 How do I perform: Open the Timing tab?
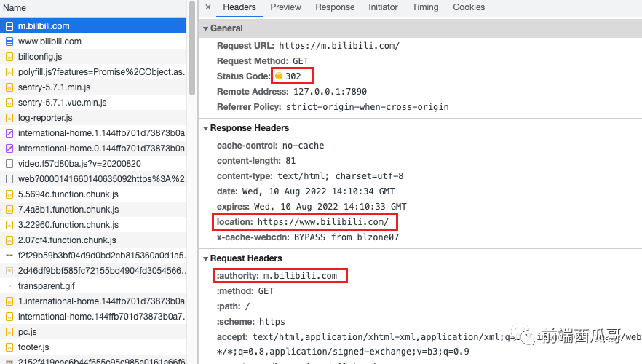[x=425, y=7]
